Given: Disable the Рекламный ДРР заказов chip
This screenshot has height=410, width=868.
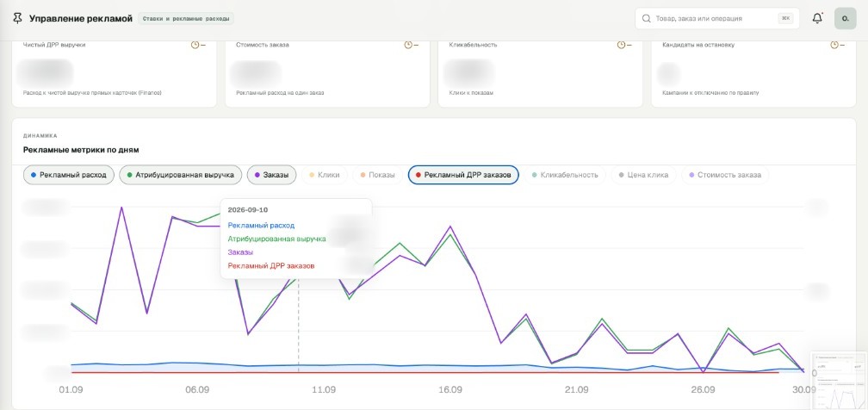Looking at the screenshot, I should tap(463, 175).
